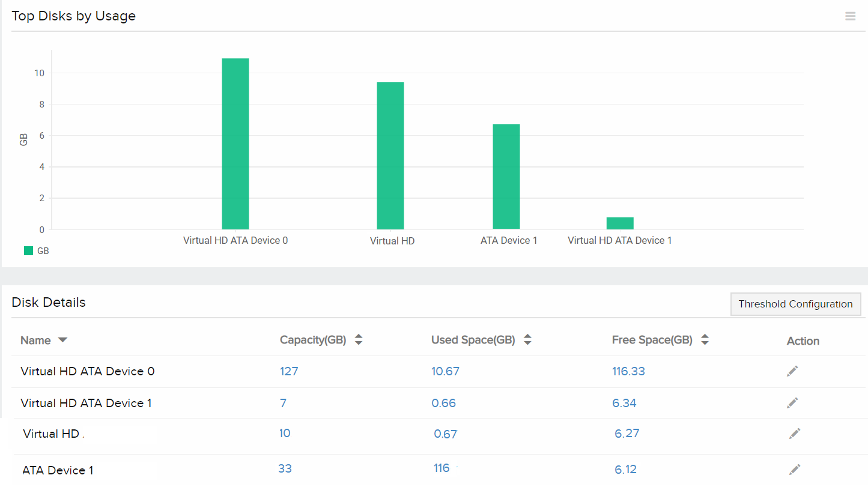Viewport: 868px width, 487px height.
Task: Click pencil icon for Virtual HD row
Action: [795, 434]
